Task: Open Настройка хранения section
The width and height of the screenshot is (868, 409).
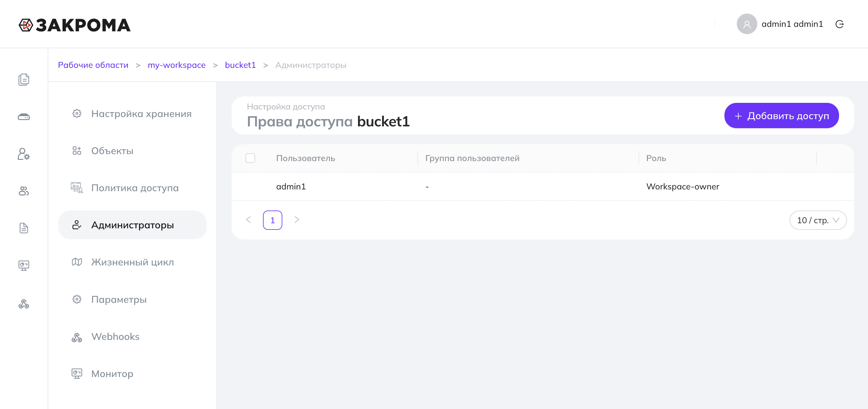Action: 132,113
